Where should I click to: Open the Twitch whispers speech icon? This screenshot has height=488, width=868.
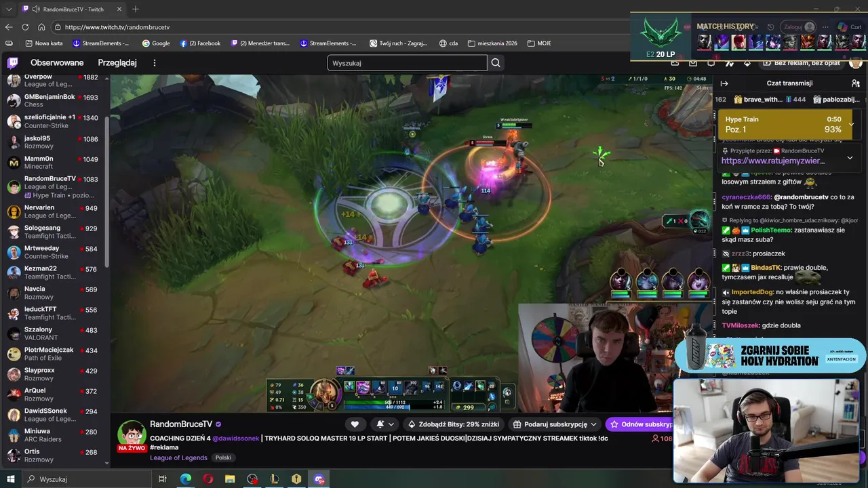[711, 63]
